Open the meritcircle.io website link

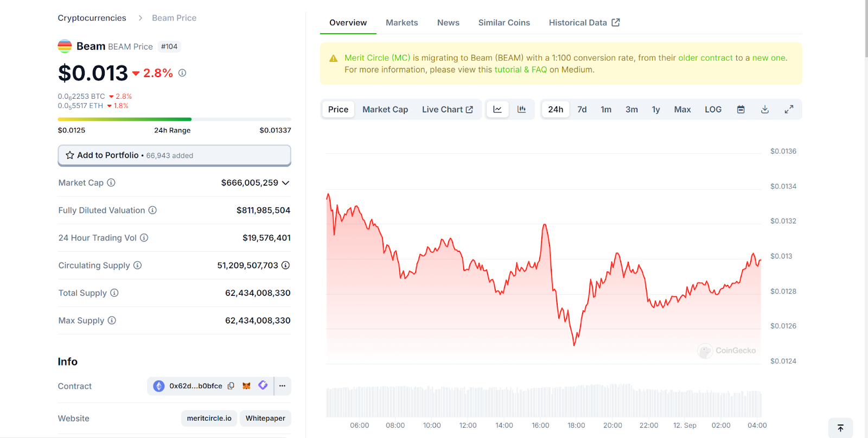click(209, 418)
